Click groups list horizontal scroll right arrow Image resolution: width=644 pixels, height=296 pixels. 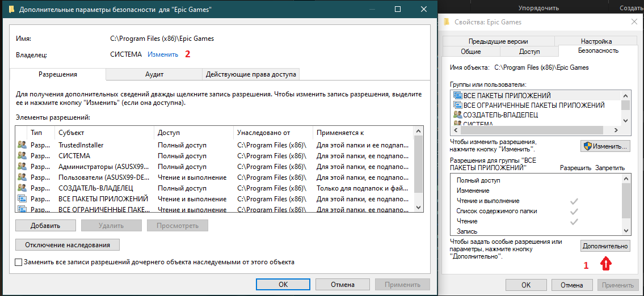point(616,130)
